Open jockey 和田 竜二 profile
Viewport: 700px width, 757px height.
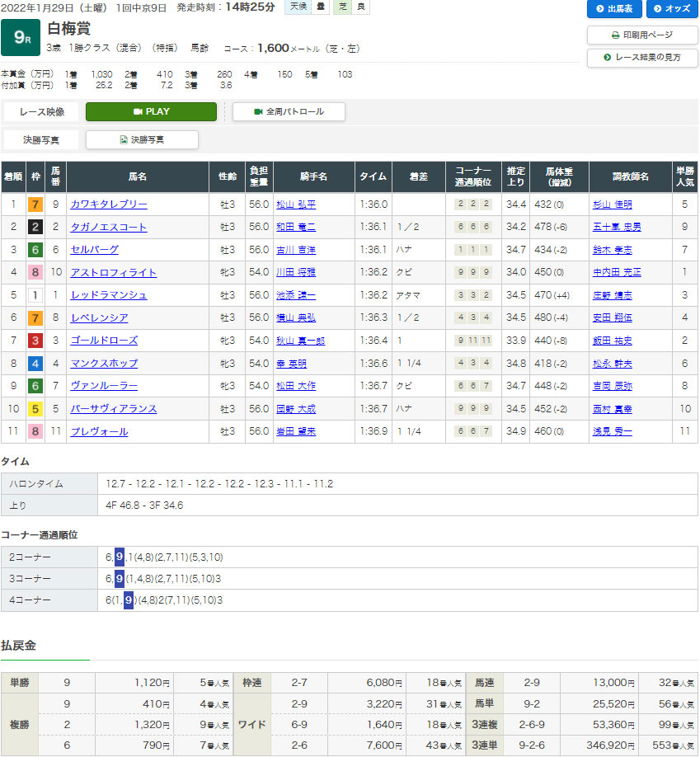pos(296,227)
